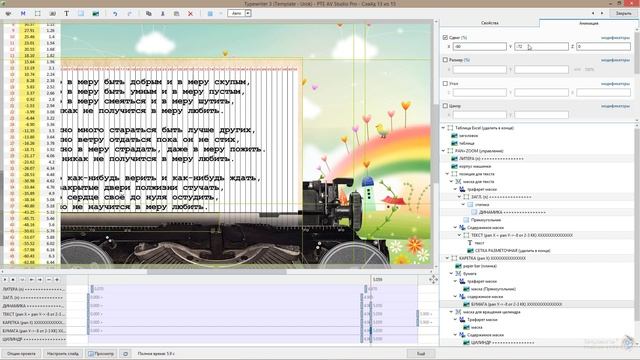Image resolution: width=640 pixels, height=360 pixels.
Task: Click the small icon button beside Просмотр
Action: pyautogui.click(x=125, y=353)
